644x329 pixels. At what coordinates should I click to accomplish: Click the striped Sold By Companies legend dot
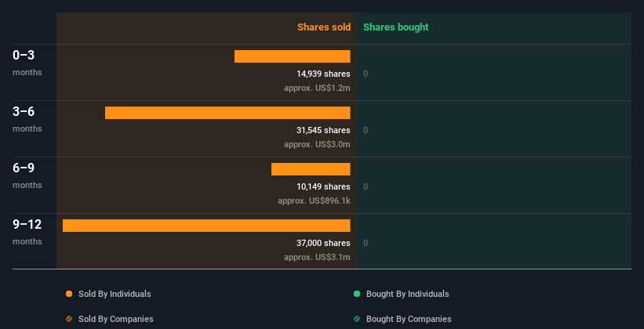(x=69, y=319)
